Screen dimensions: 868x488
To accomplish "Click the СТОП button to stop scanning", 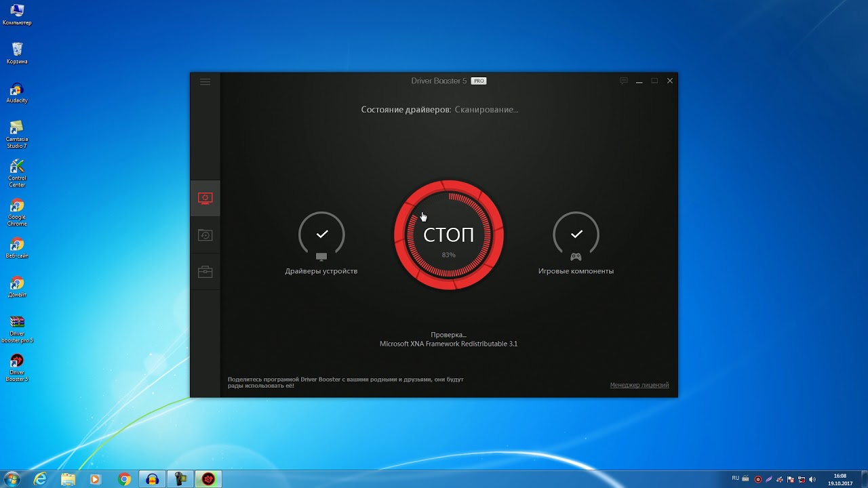I will 449,235.
